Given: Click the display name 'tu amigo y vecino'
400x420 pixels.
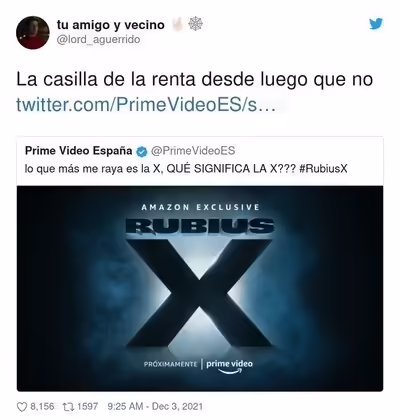Looking at the screenshot, I should pos(111,25).
